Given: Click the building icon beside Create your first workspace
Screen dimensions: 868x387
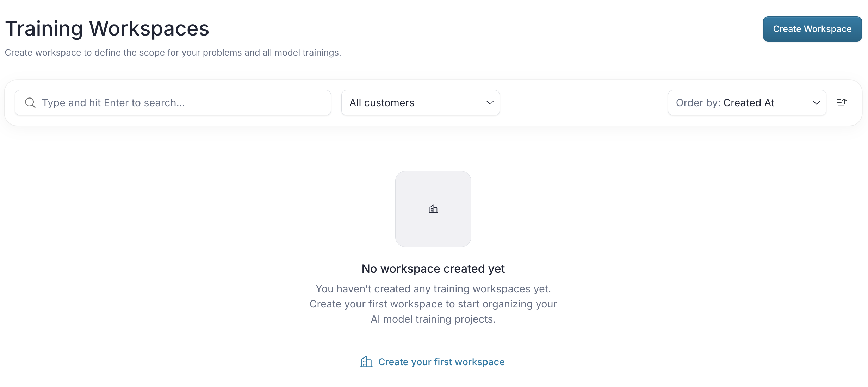Looking at the screenshot, I should (366, 362).
